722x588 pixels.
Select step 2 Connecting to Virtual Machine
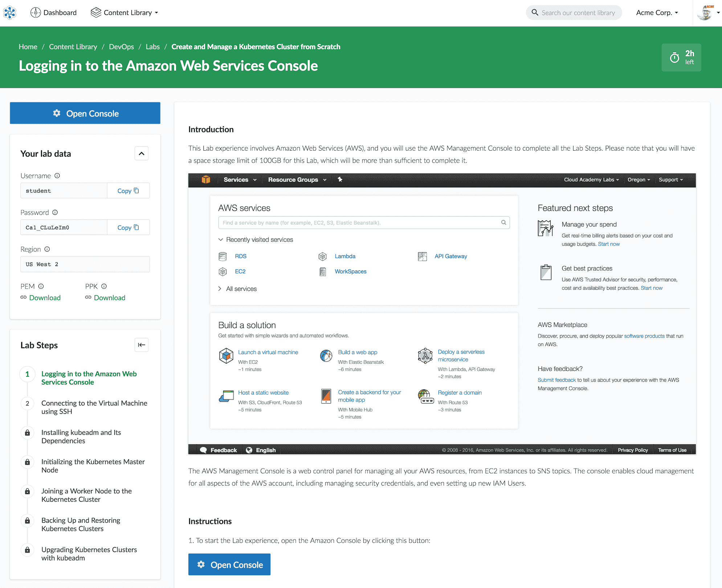(x=94, y=407)
